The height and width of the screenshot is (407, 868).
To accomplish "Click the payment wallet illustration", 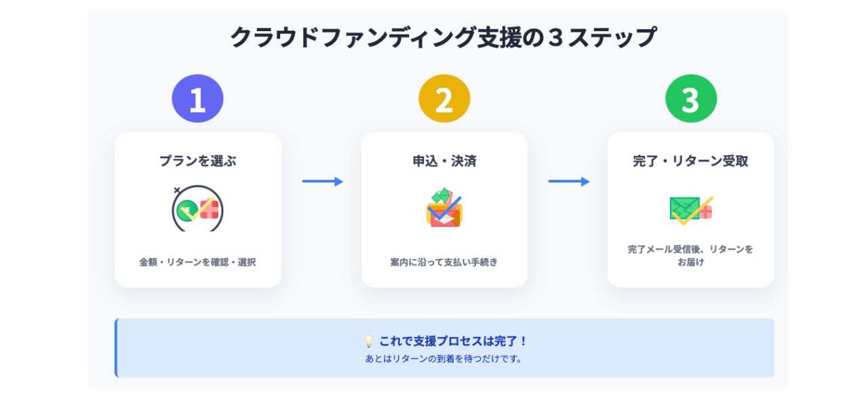I will (444, 208).
